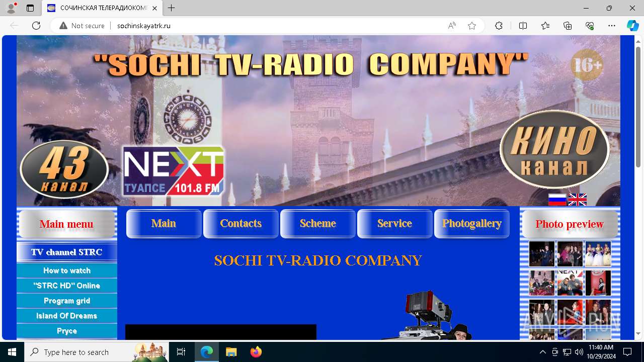Click the КИНО канал logo
The height and width of the screenshot is (362, 644).
click(x=554, y=149)
